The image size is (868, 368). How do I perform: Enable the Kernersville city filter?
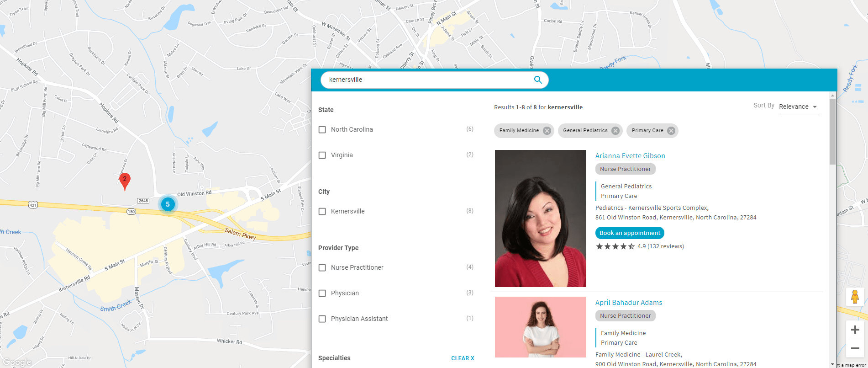(x=322, y=212)
